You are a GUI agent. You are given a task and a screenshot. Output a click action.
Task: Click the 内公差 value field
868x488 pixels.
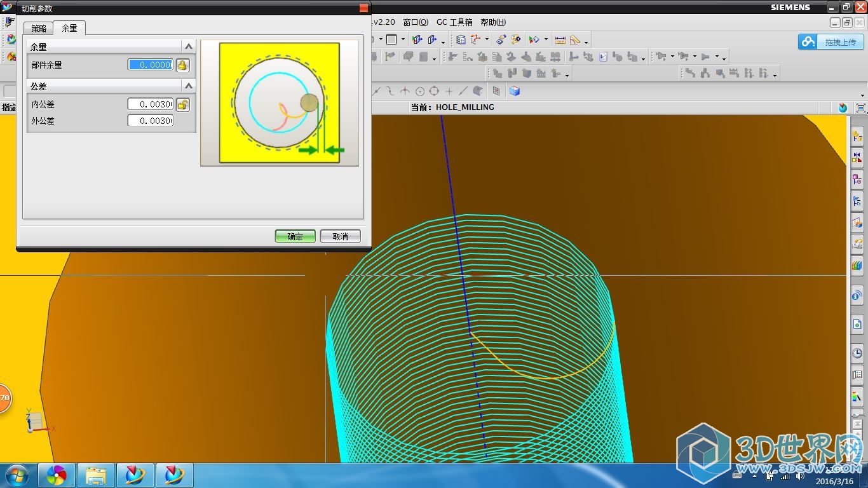point(151,104)
